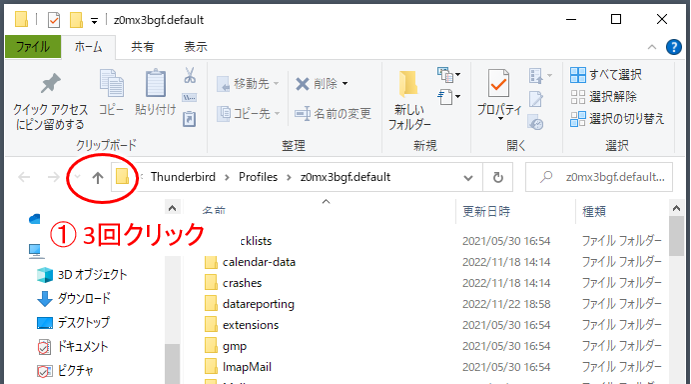The image size is (691, 384).
Task: Open the Move to (移動先) menu
Action: coord(248,83)
